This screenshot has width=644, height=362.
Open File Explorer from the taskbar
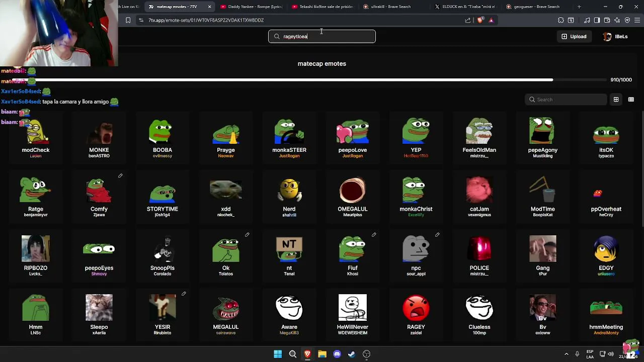click(322, 354)
